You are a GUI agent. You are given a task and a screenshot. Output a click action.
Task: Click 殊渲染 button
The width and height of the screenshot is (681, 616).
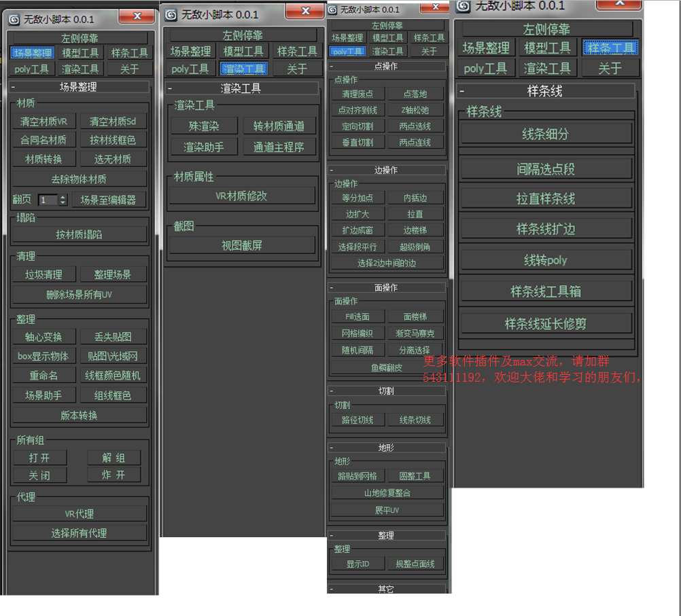[x=204, y=126]
